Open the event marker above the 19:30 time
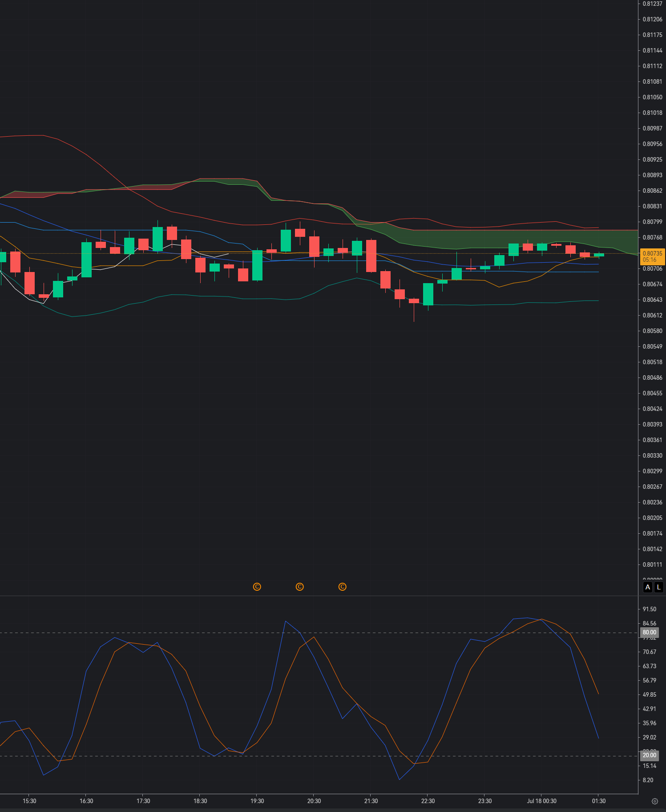This screenshot has height=812, width=666. (x=257, y=587)
